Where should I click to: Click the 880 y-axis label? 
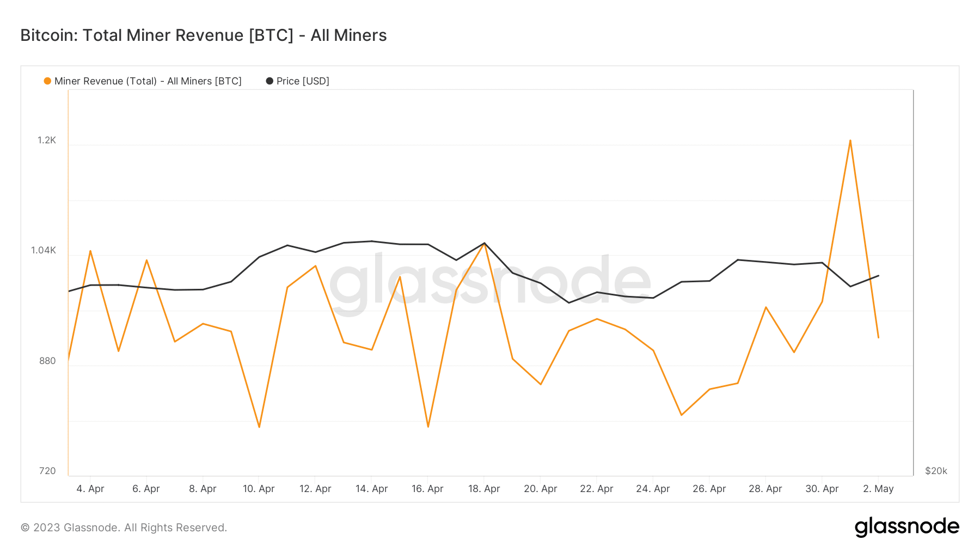[47, 361]
